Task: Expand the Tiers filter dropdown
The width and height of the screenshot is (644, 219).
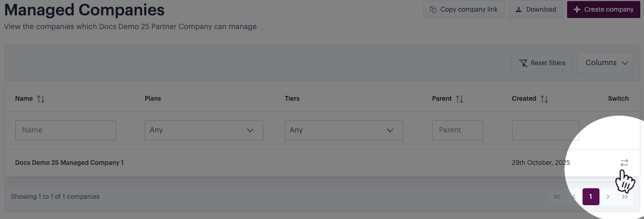Action: coord(344,130)
